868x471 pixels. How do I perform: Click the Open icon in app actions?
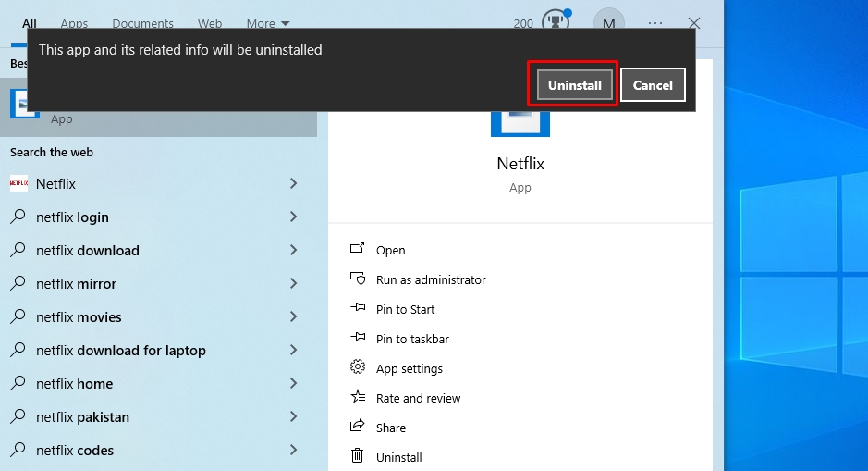pyautogui.click(x=357, y=248)
